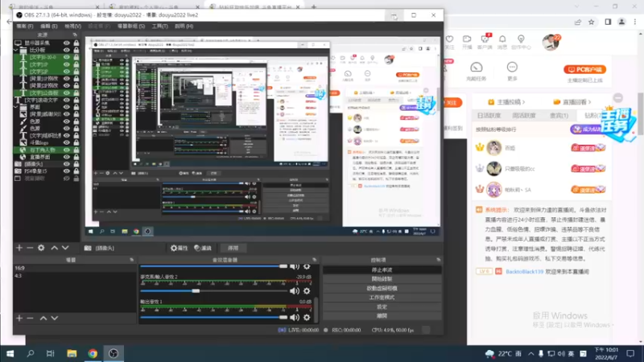Pop out the Controls dock with its header icon

(x=438, y=260)
